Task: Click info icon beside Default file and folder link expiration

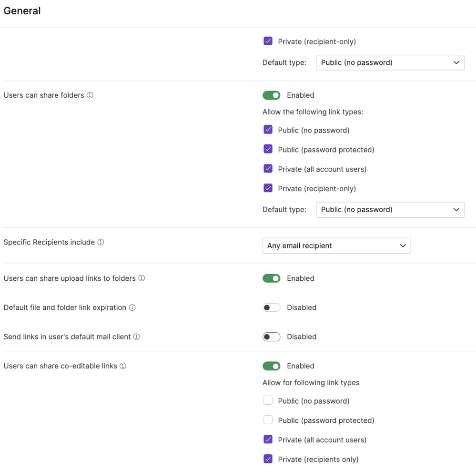Action: click(x=132, y=307)
